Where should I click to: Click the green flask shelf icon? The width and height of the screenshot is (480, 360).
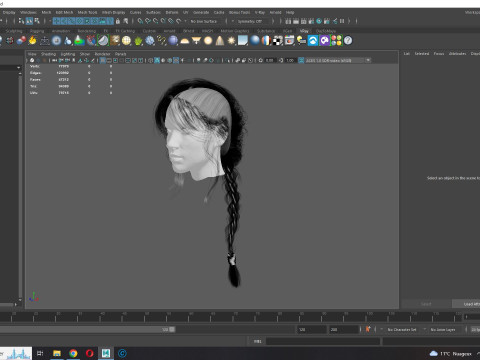pos(79,41)
